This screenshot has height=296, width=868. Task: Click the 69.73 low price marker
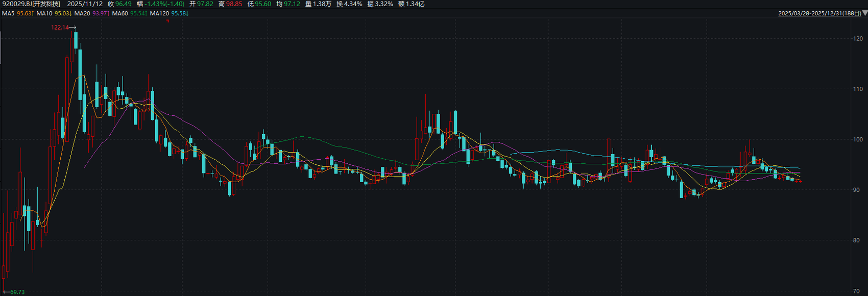point(17,292)
